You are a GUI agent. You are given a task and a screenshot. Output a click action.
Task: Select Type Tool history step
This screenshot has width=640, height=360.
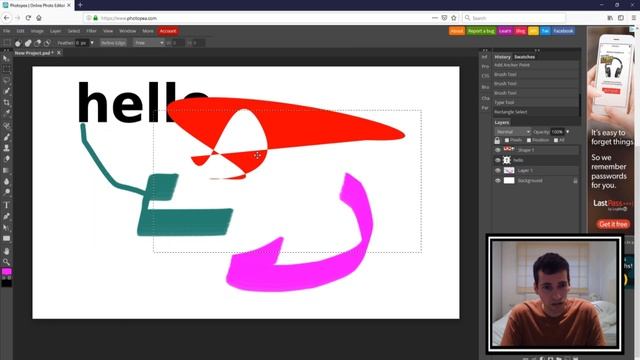point(536,102)
